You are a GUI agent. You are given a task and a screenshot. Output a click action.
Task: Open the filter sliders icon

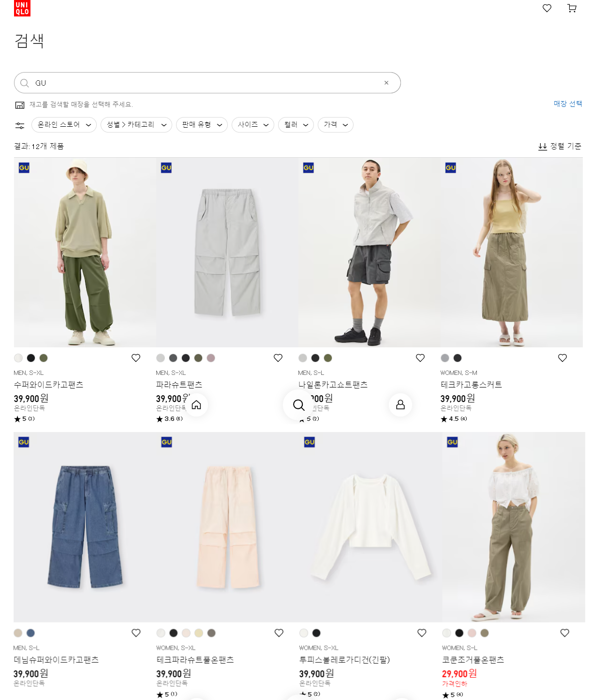pyautogui.click(x=20, y=125)
